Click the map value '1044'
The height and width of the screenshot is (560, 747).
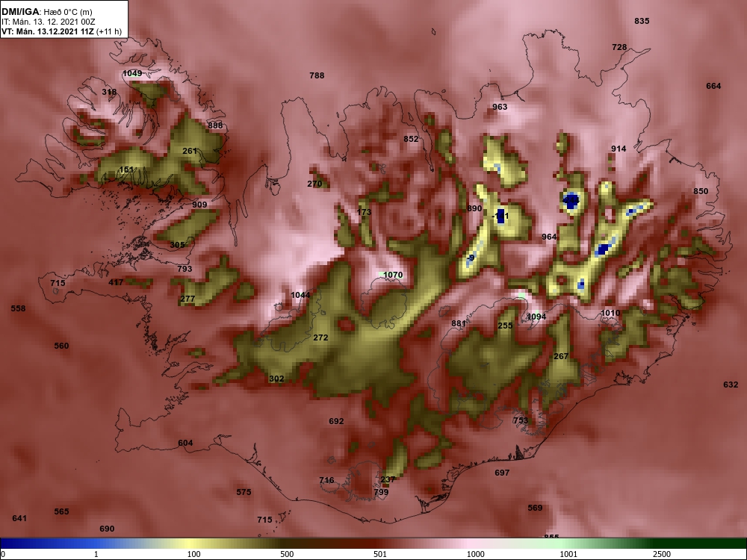[300, 295]
